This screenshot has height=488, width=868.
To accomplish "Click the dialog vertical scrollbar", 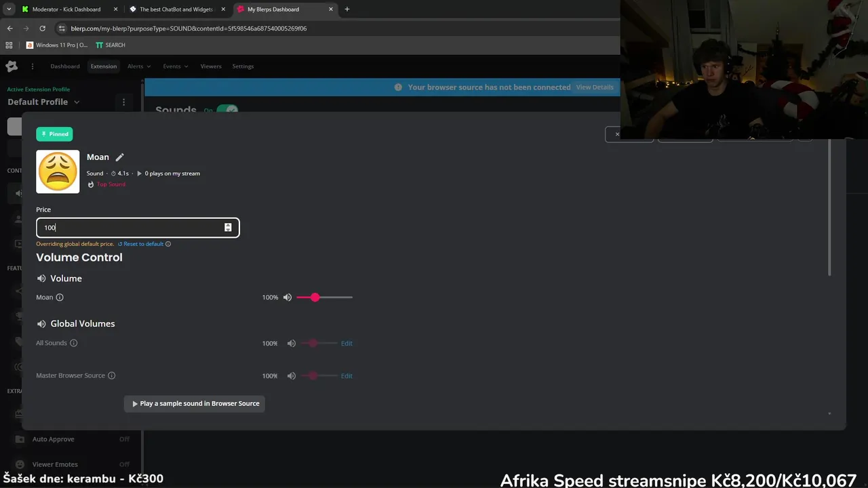I will point(829,207).
